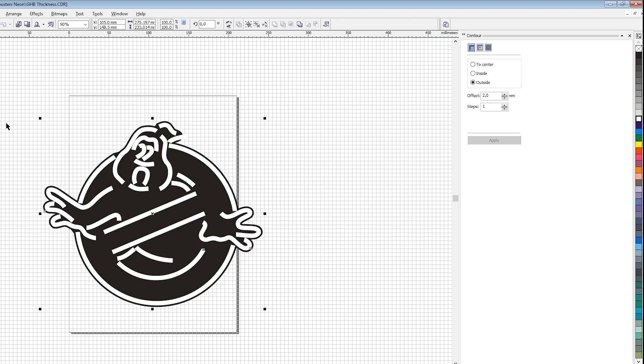Viewport: 644px width, 364px height.
Task: Click the vertical scale factor field
Action: point(166,27)
